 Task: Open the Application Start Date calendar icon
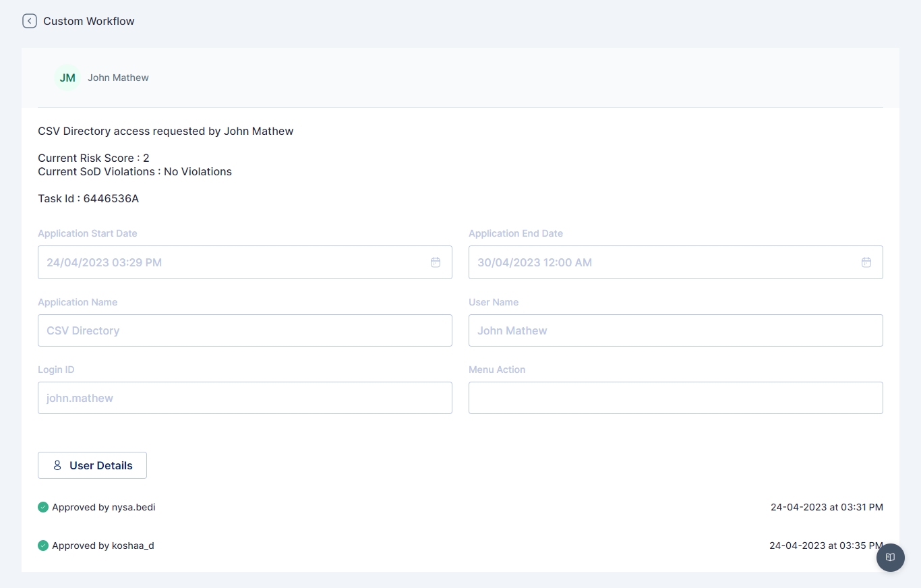click(x=436, y=262)
